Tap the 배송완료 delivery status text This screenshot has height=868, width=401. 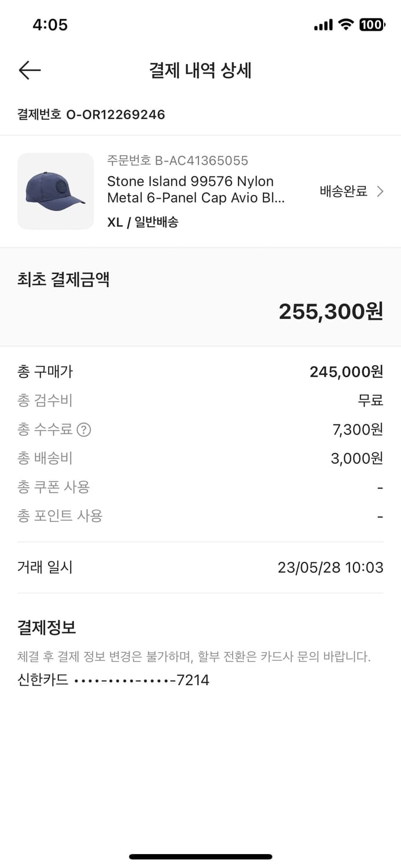click(344, 192)
